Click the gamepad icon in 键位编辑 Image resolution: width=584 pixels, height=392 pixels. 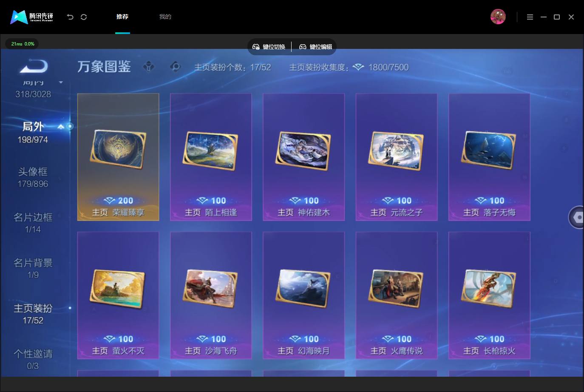tap(303, 47)
